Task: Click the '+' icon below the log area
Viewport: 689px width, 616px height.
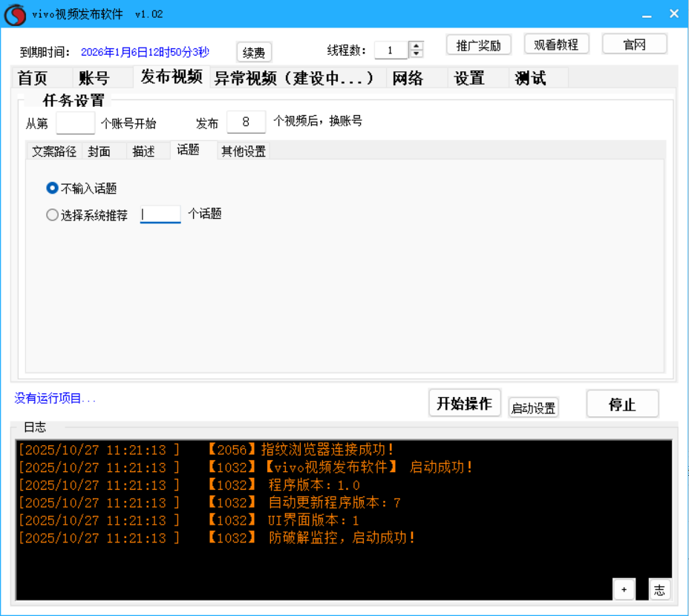Action: (624, 589)
